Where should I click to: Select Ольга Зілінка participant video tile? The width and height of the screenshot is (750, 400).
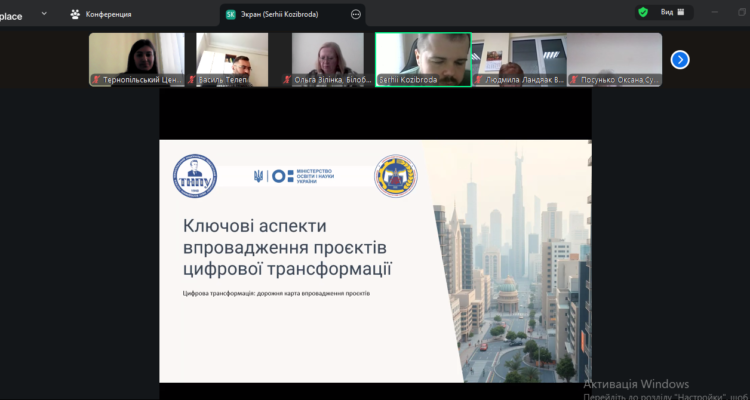tap(327, 59)
